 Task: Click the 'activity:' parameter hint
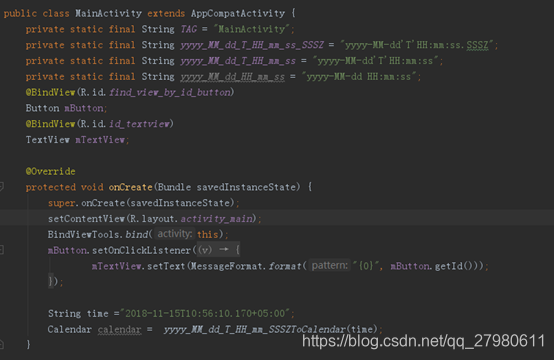tap(175, 234)
